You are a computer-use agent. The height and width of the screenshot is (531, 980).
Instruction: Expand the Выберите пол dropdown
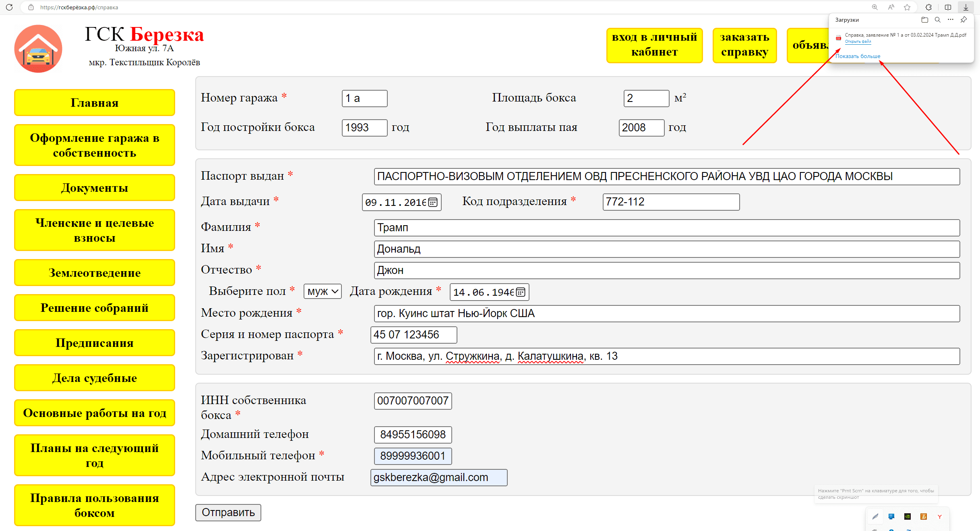click(x=323, y=291)
